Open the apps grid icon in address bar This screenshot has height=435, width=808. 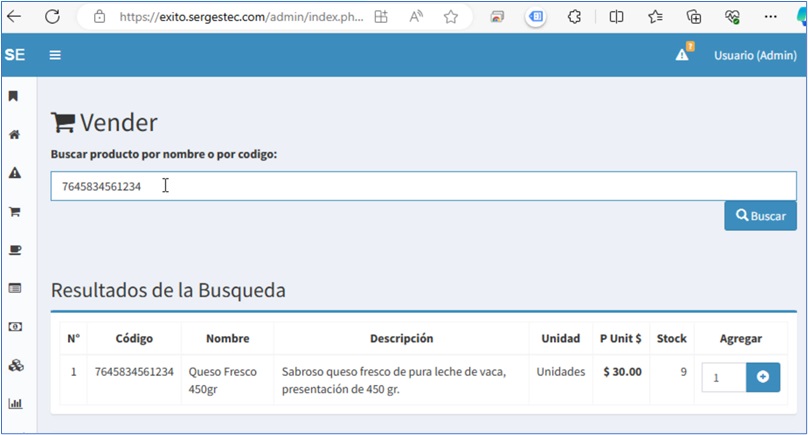pos(381,16)
